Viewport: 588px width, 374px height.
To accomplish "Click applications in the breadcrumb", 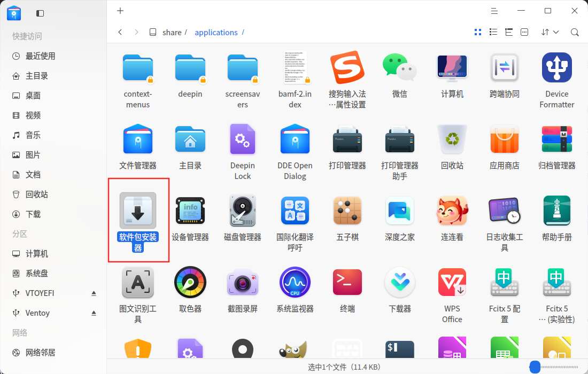I will (x=216, y=33).
